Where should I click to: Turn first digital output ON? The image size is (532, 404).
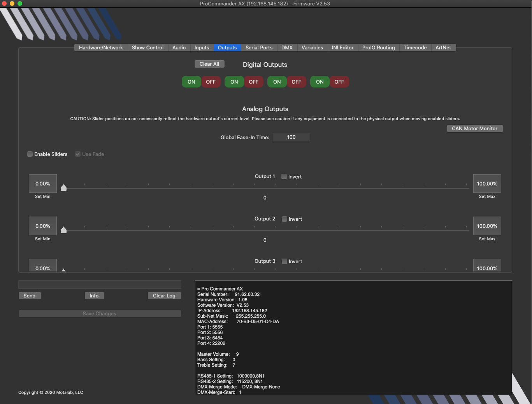tap(191, 82)
